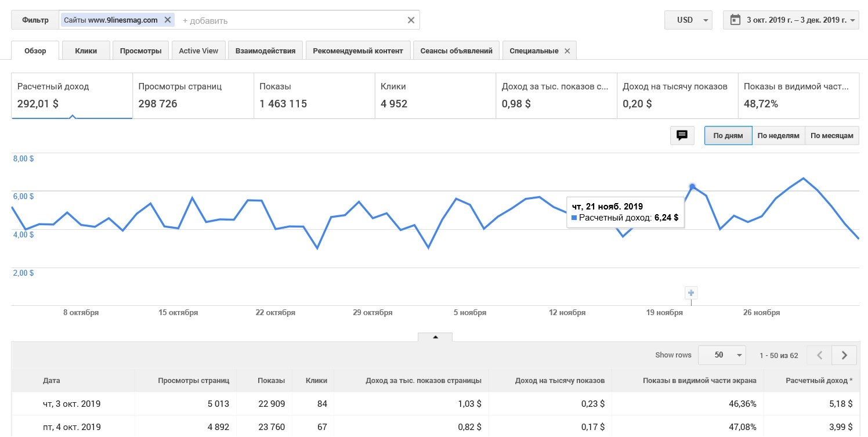Image resolution: width=868 pixels, height=437 pixels.
Task: Open the USD currency dropdown
Action: point(688,20)
